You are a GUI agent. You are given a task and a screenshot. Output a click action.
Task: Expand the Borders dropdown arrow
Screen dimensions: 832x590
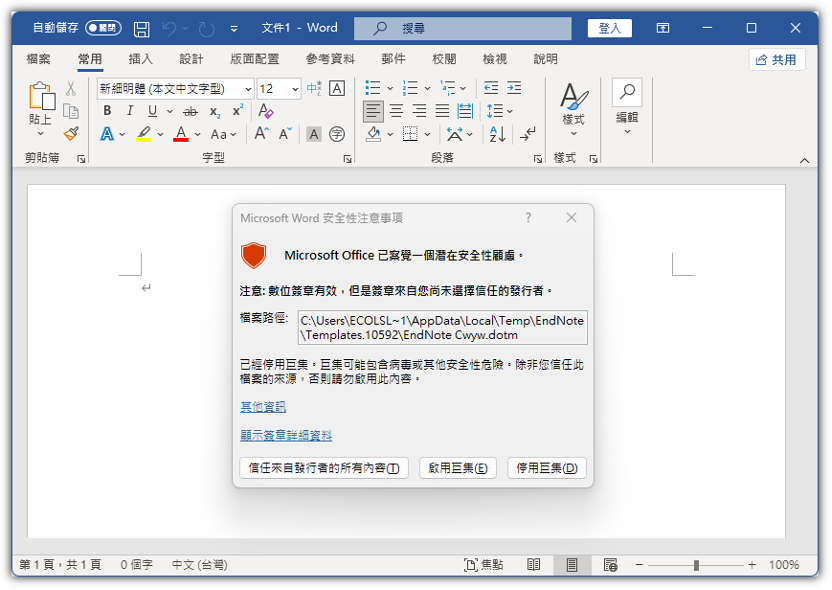428,135
